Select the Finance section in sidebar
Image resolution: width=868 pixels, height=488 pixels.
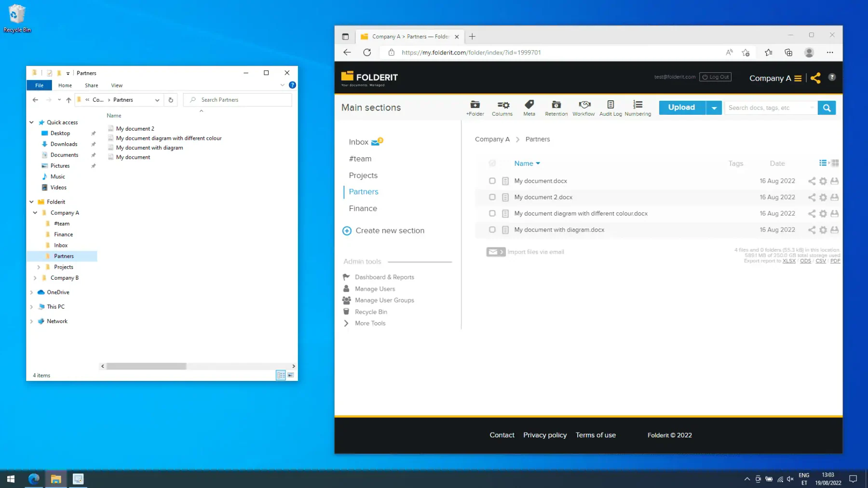(x=363, y=209)
